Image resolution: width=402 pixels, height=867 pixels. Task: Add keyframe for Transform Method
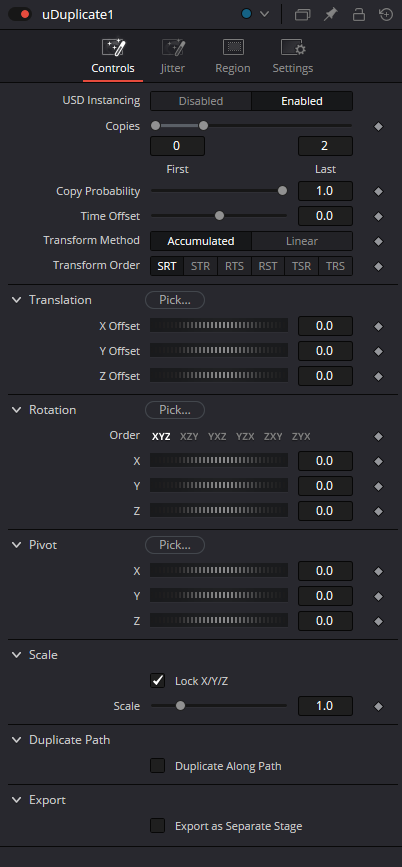coord(378,241)
